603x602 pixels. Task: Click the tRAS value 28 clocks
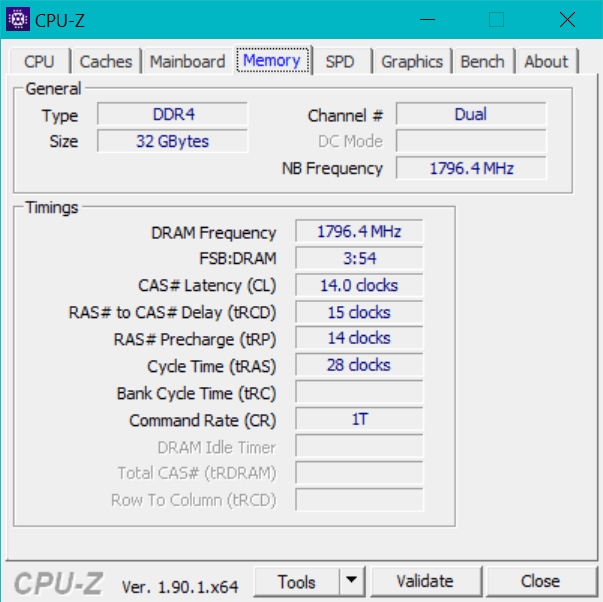point(359,365)
